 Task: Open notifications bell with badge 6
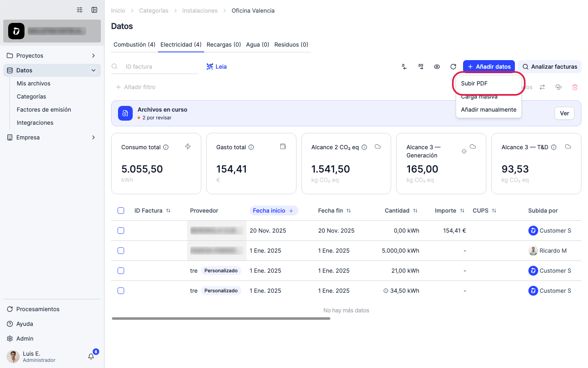click(x=91, y=357)
